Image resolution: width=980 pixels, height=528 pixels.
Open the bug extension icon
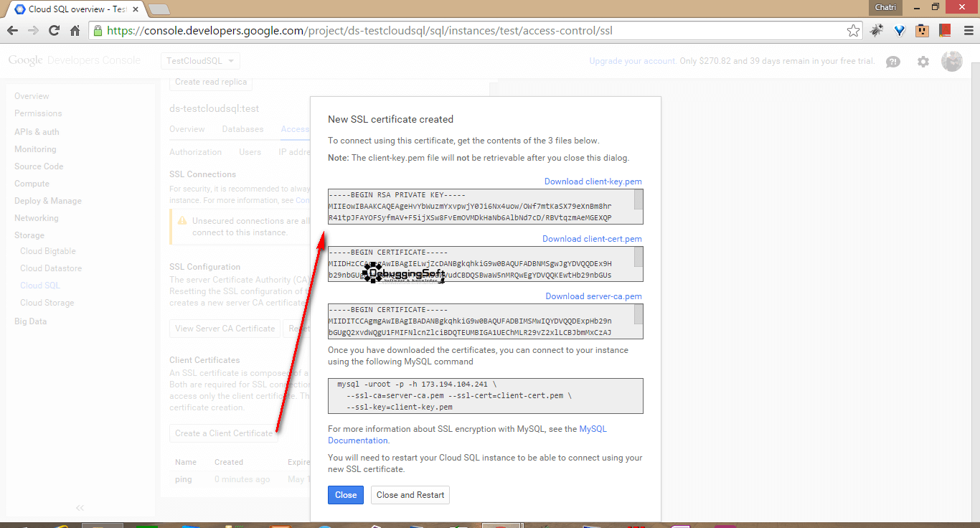click(877, 31)
